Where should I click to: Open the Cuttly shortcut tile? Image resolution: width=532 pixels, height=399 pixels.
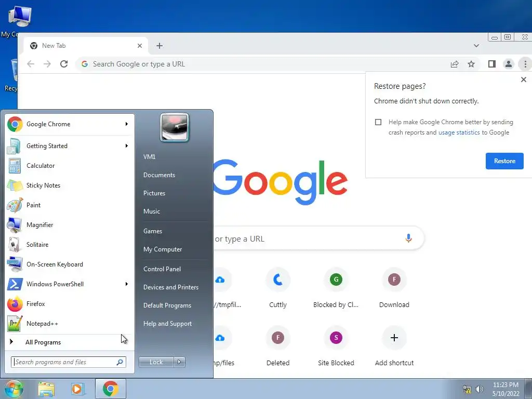pos(278,288)
